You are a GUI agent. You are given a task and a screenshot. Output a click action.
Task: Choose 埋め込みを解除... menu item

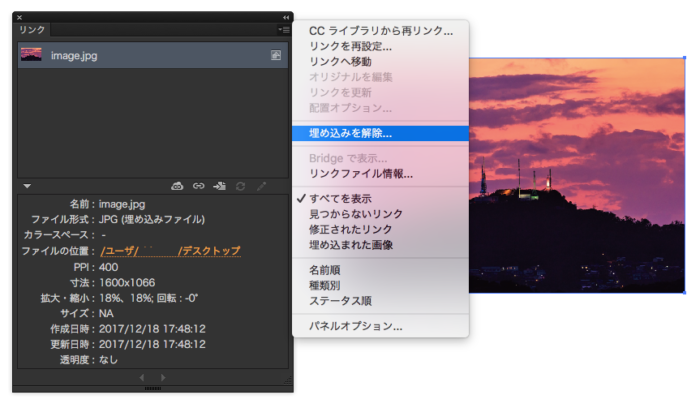[381, 133]
